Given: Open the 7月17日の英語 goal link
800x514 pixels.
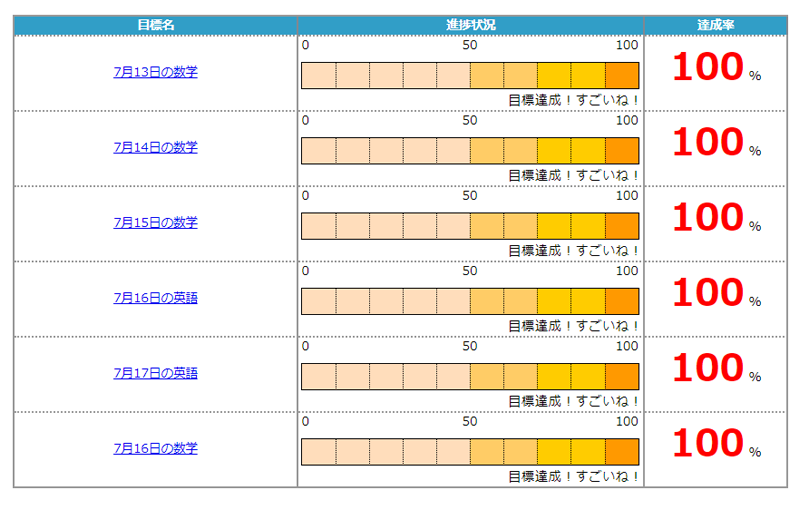Looking at the screenshot, I should click(x=155, y=373).
